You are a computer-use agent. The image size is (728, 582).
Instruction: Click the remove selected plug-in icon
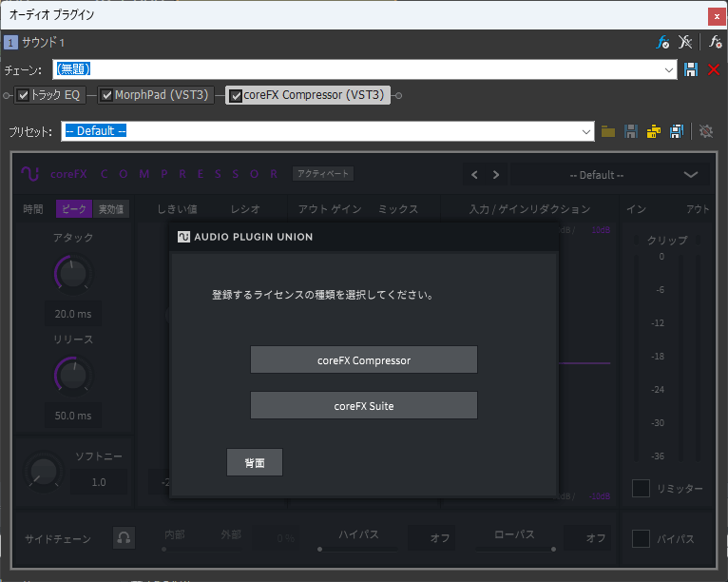click(686, 43)
